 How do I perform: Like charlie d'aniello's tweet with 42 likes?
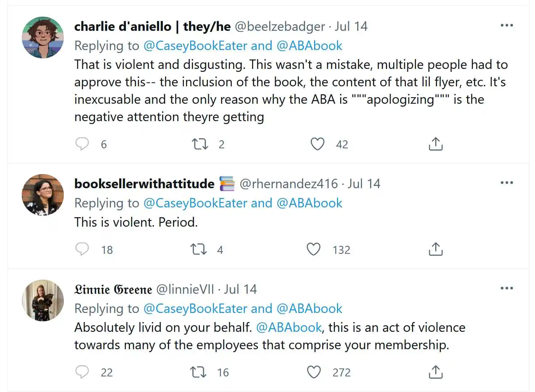tap(317, 144)
